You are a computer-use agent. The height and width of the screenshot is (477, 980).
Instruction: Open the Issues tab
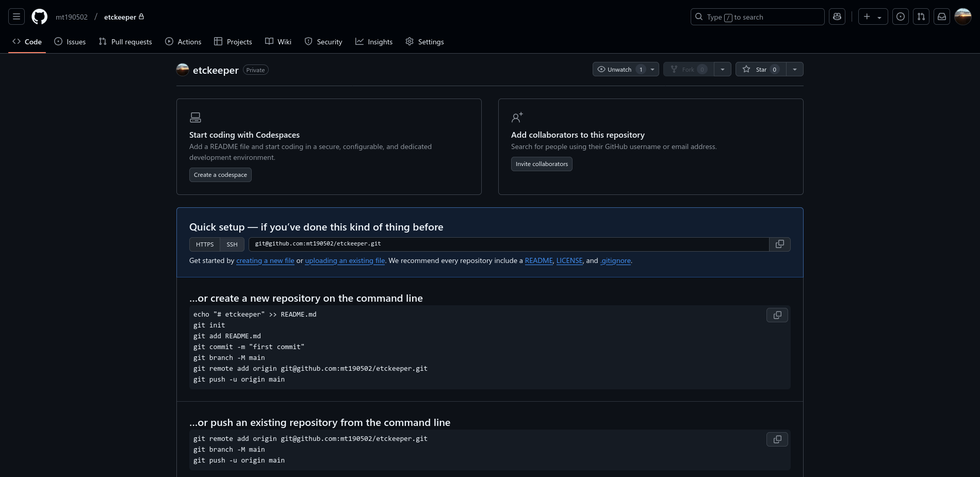pos(70,42)
